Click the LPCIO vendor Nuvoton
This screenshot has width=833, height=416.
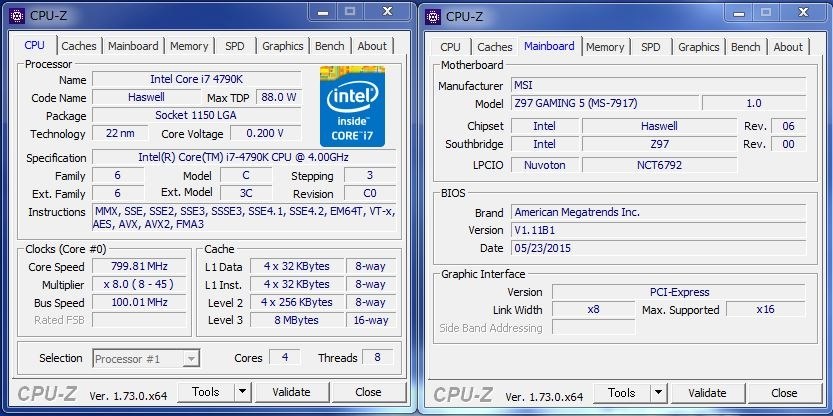pyautogui.click(x=545, y=165)
